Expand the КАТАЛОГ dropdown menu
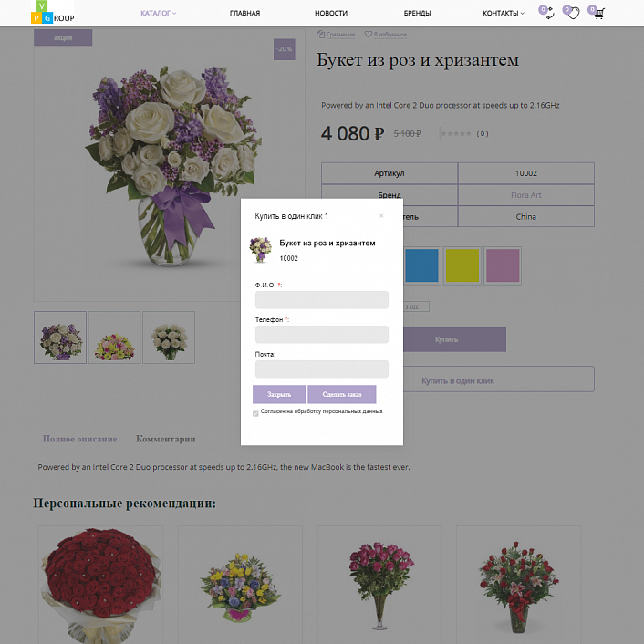The width and height of the screenshot is (644, 644). (159, 13)
